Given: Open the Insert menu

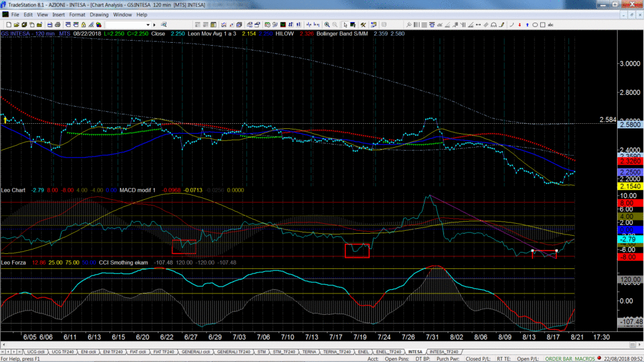Looking at the screenshot, I should point(58,15).
